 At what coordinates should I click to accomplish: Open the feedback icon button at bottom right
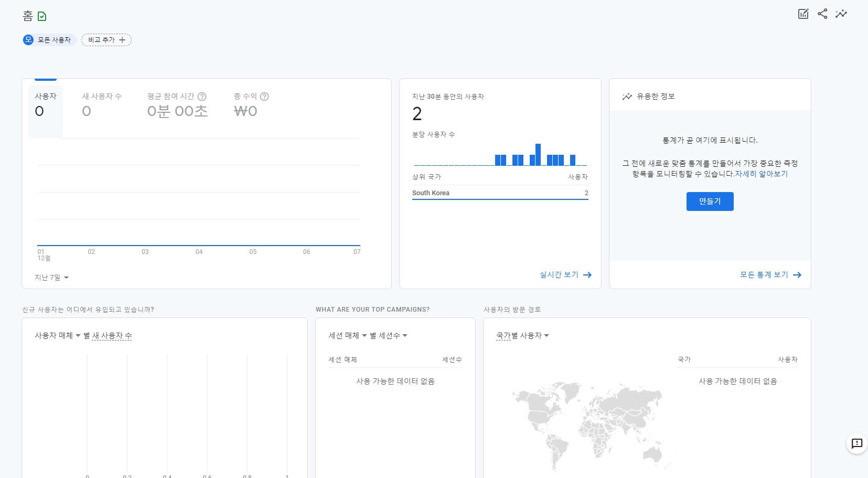[857, 444]
